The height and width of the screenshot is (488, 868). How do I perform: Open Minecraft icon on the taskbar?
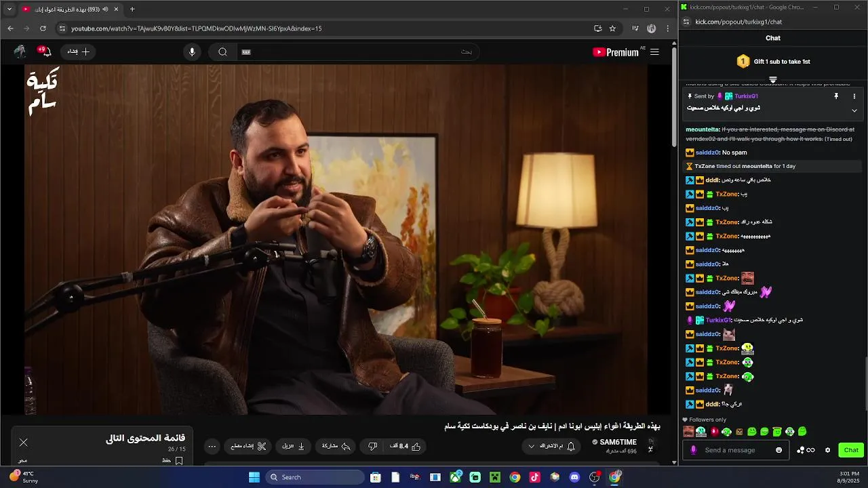(x=495, y=477)
